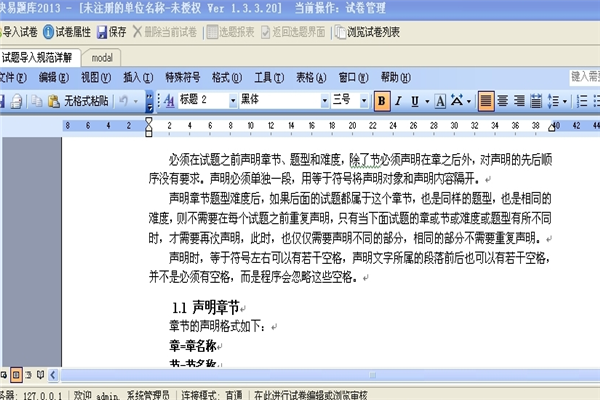Click the 无格式粘贴 paste button

[x=78, y=101]
